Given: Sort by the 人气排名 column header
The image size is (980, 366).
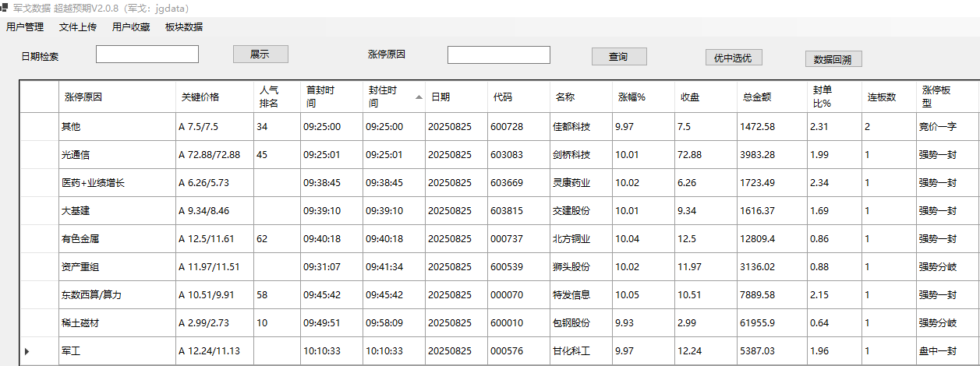Looking at the screenshot, I should coord(277,97).
